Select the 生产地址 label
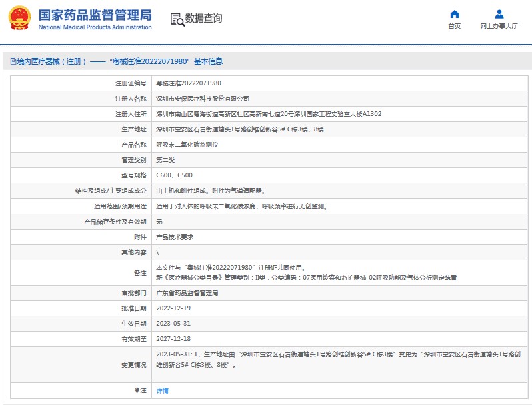532x405 pixels. coord(134,129)
